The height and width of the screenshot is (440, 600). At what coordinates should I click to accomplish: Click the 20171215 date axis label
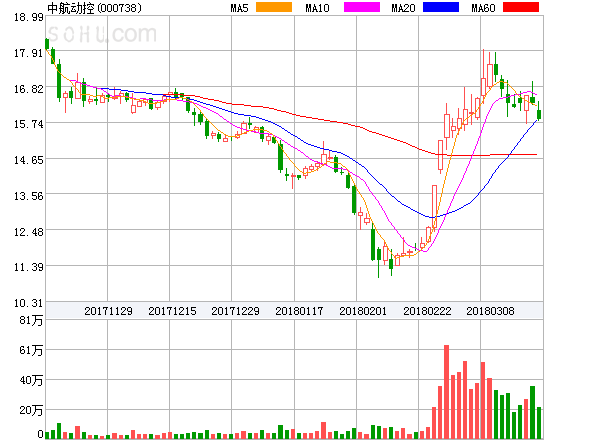(x=172, y=311)
